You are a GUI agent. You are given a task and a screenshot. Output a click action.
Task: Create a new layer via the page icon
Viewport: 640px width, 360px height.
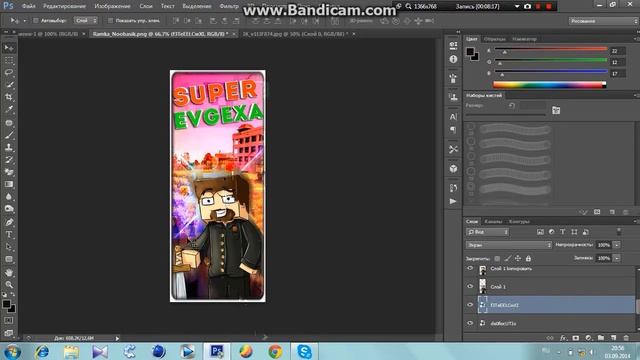click(x=613, y=338)
